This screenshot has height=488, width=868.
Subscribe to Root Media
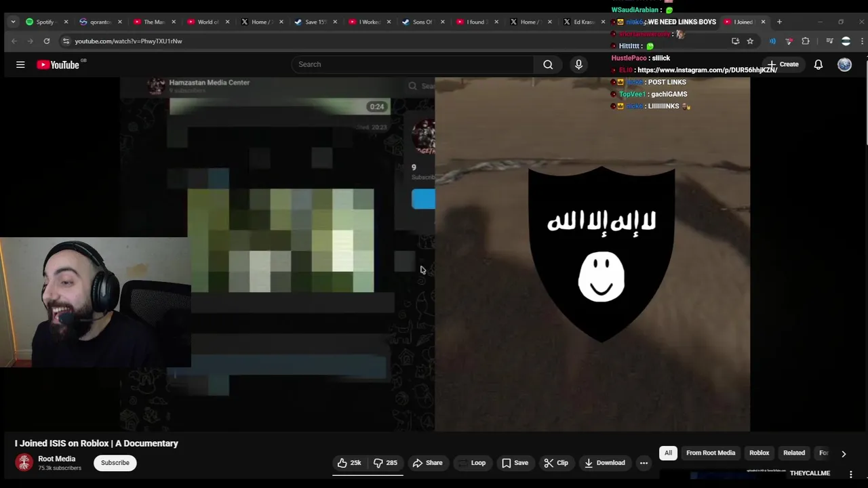coord(115,463)
